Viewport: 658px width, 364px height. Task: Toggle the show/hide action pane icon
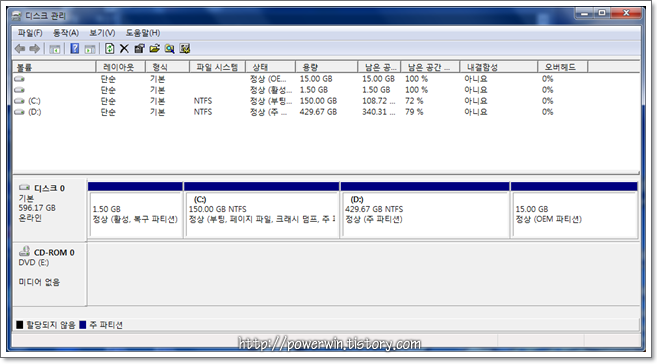tap(90, 49)
